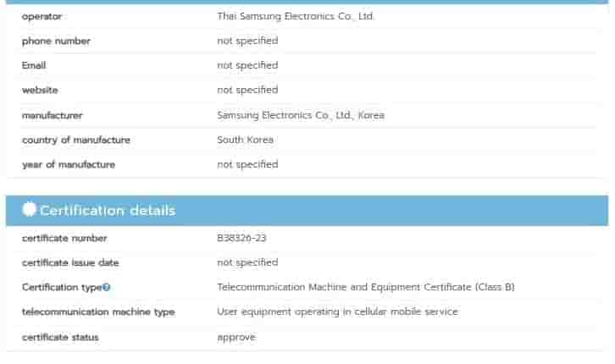Click the operator value Thai Samsung Electronics

[296, 16]
